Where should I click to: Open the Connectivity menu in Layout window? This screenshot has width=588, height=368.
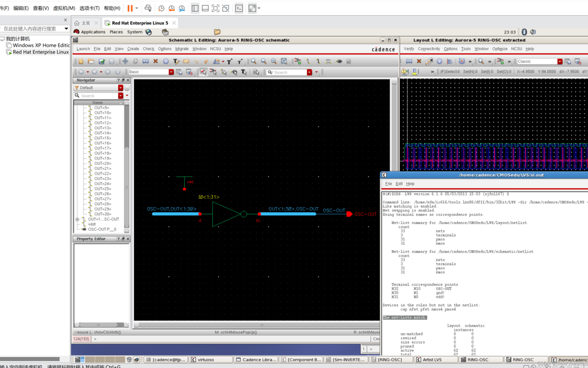point(429,49)
